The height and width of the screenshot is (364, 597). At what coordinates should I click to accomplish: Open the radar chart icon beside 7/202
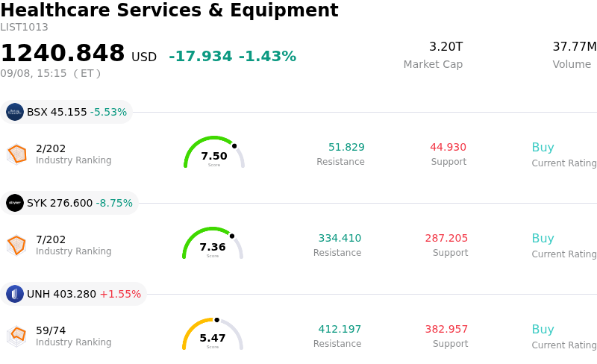tap(17, 245)
